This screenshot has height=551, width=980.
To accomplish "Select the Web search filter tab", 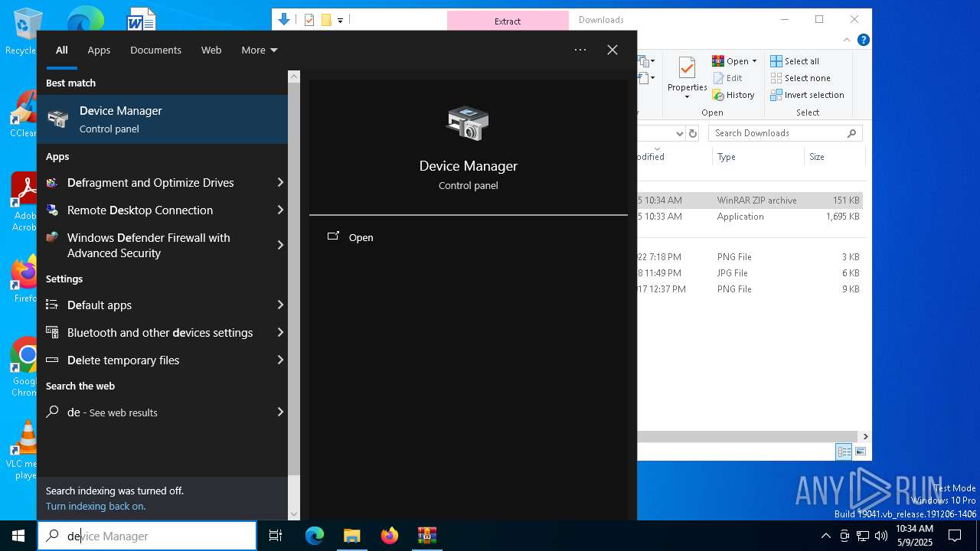I will click(x=211, y=50).
